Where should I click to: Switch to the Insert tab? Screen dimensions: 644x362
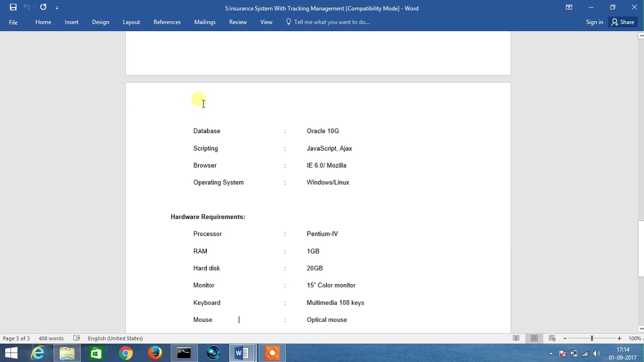tap(71, 22)
